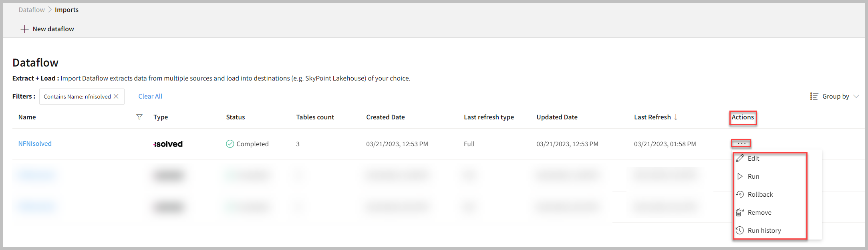Click the New dataflow button
Image resolution: width=868 pixels, height=250 pixels.
point(53,29)
